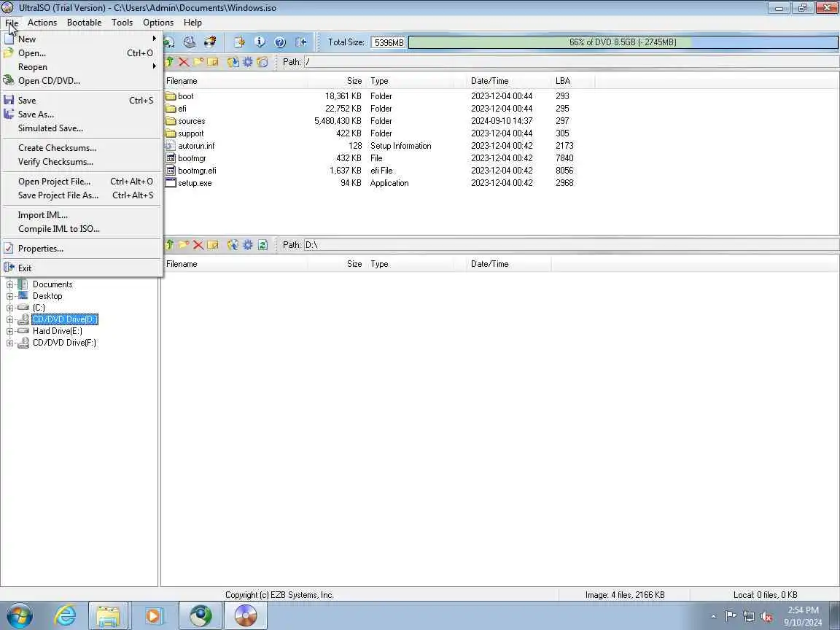Go up a level in local D:\ pane

click(169, 245)
